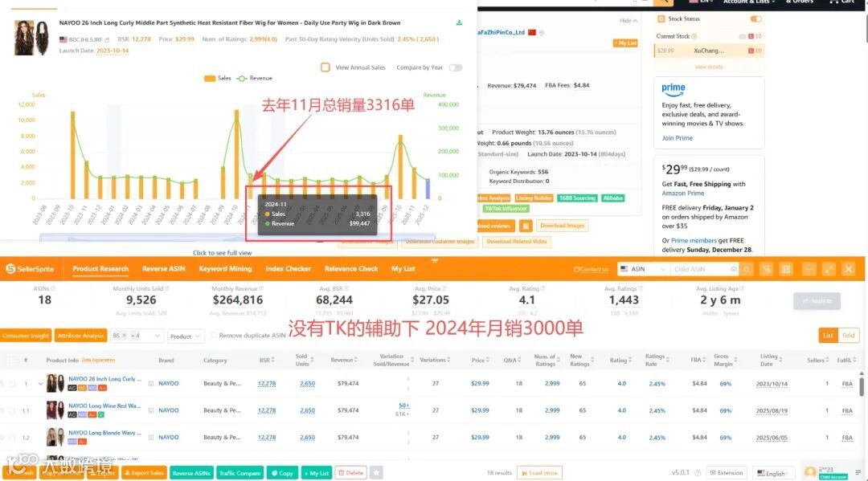
Task: Click the Hide collapse control
Action: [628, 20]
